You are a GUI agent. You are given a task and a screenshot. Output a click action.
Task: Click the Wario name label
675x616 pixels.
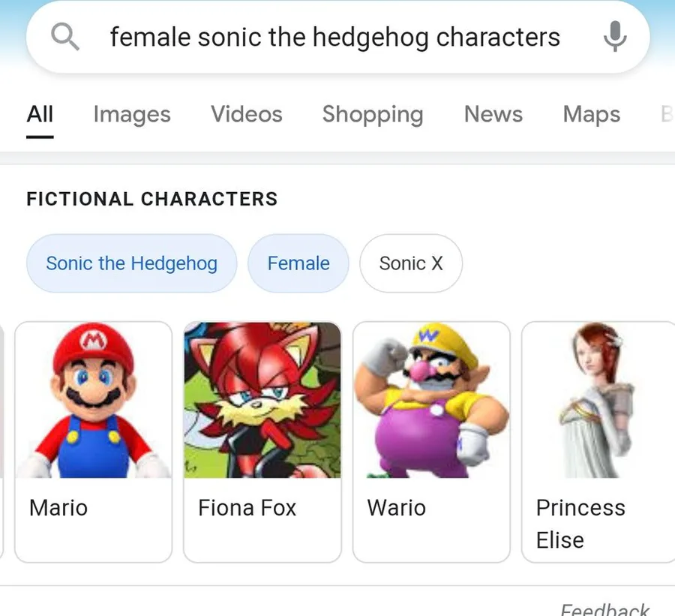point(396,508)
